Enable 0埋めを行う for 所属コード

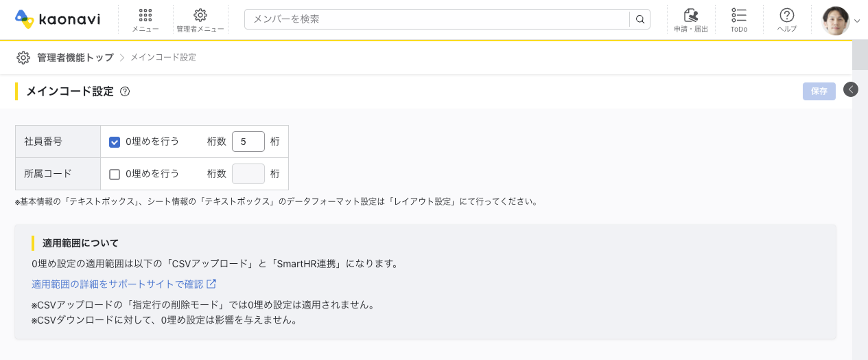(x=115, y=174)
